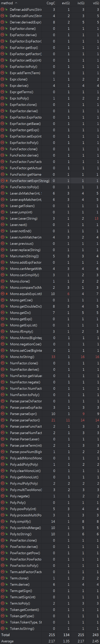Viewport: 100px width, 644px height.
Task: Click the iv(G) column header
Action: [x=81, y=3]
